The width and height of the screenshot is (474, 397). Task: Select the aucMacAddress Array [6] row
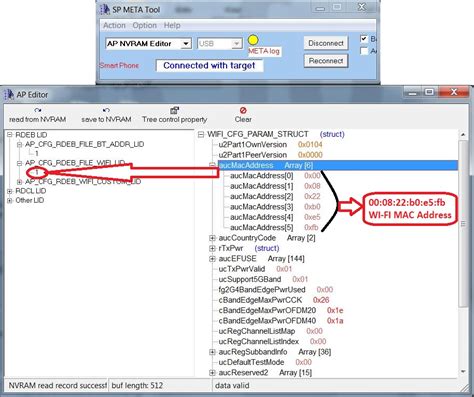click(x=338, y=165)
